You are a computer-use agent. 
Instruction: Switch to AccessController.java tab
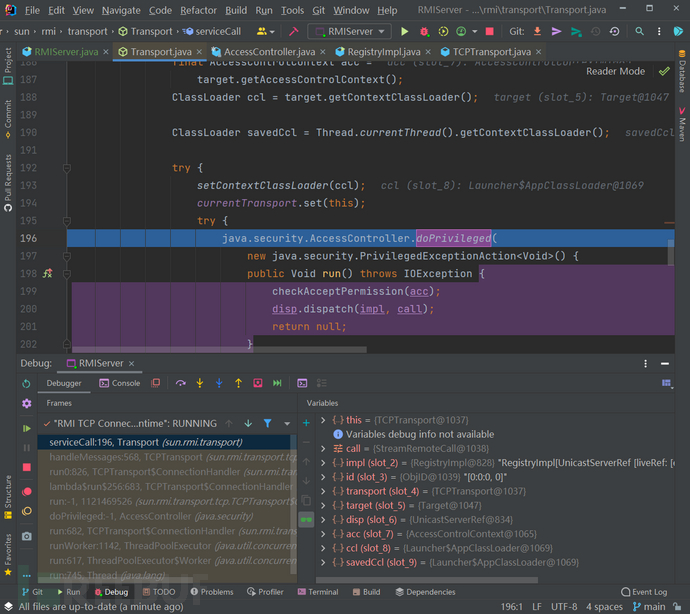click(x=269, y=52)
